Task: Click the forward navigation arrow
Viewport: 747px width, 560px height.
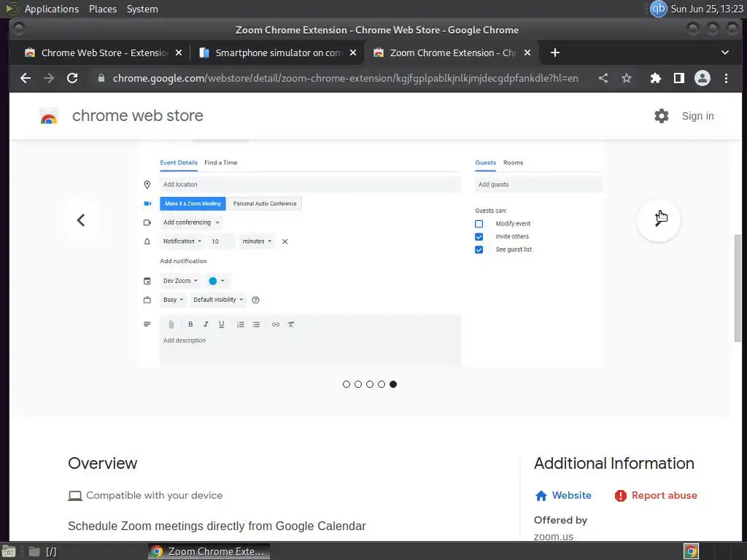Action: pos(49,78)
